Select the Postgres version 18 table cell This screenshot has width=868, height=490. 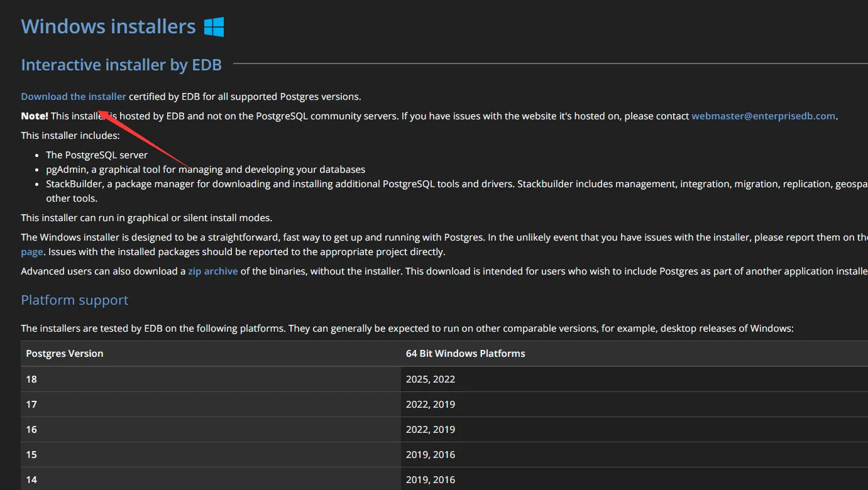click(x=31, y=379)
